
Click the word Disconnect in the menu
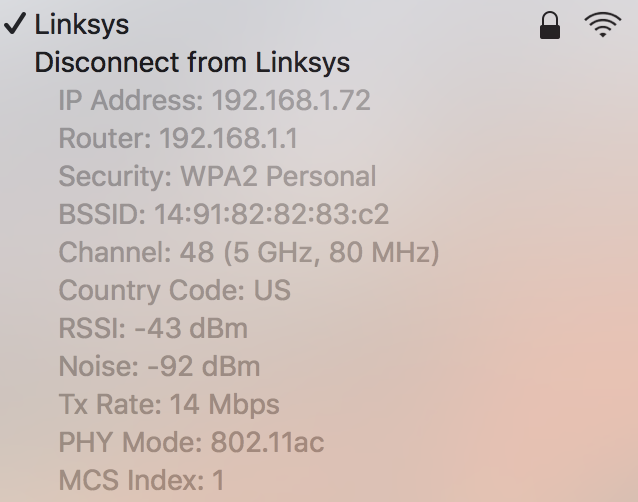click(x=107, y=63)
